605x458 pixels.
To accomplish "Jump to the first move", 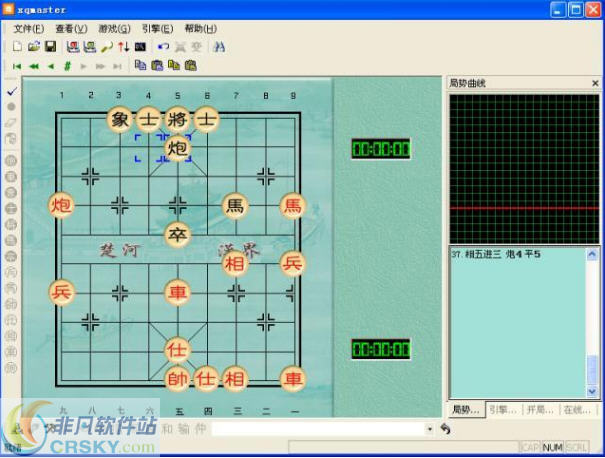I will (17, 66).
